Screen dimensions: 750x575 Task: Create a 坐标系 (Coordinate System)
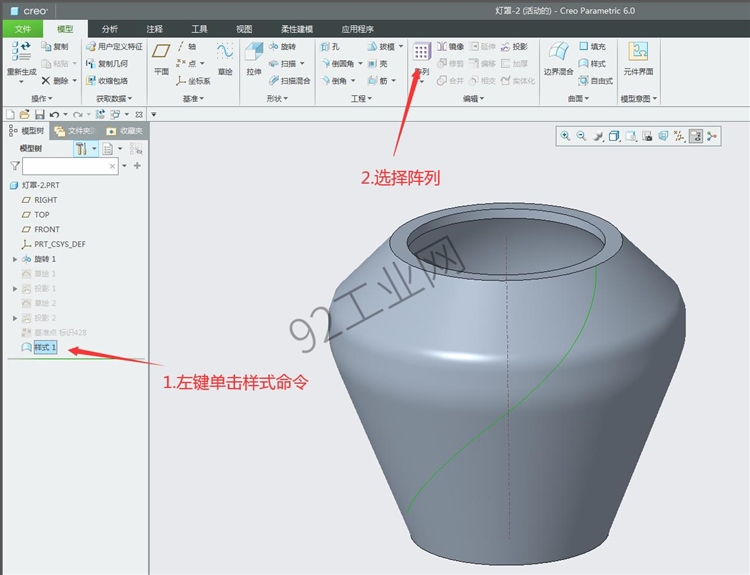pos(193,81)
